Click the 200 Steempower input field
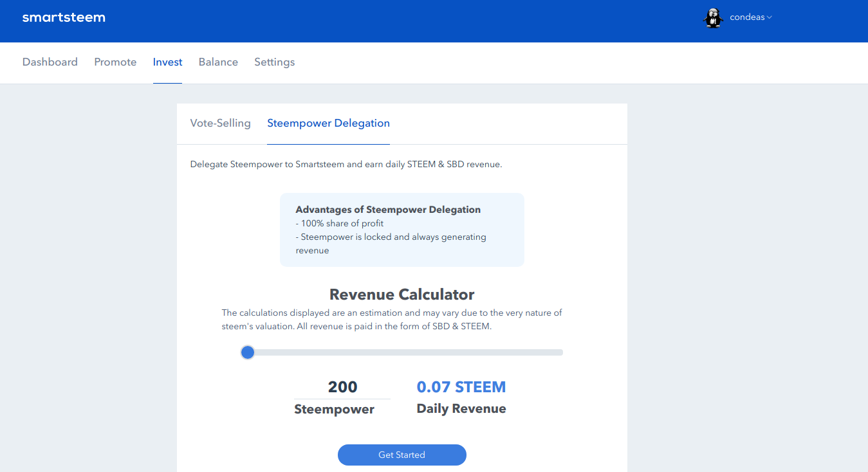The width and height of the screenshot is (868, 472). 342,387
